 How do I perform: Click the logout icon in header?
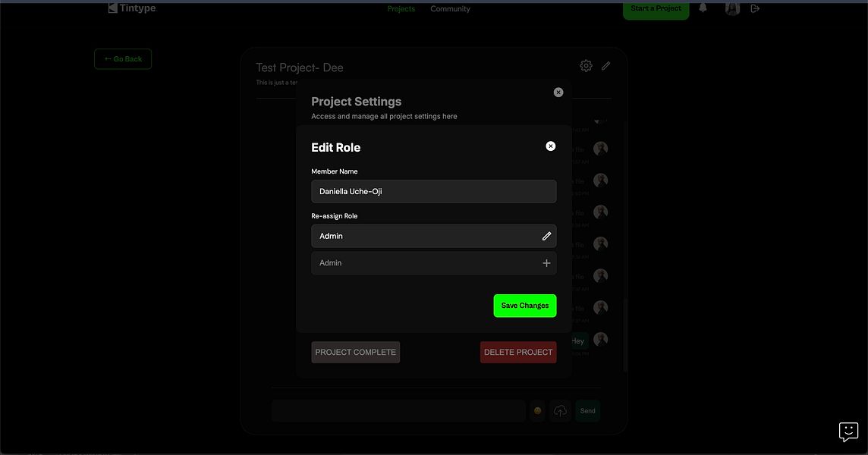755,8
